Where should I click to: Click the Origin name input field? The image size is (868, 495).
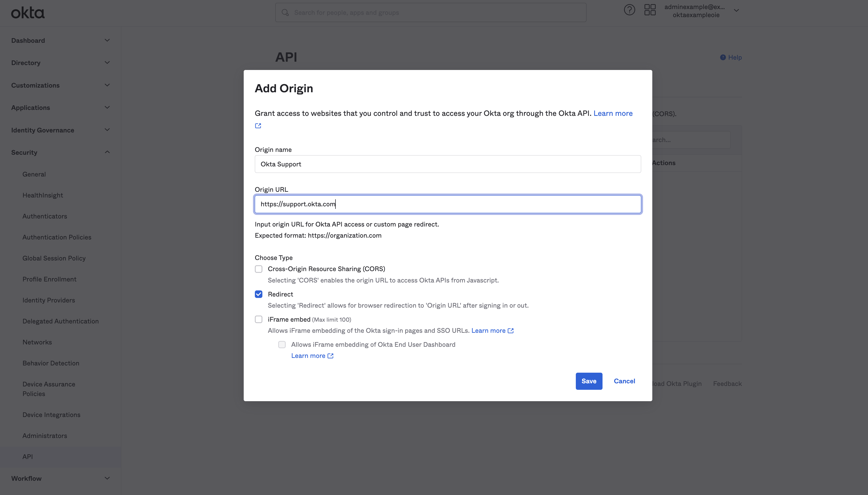pyautogui.click(x=447, y=164)
